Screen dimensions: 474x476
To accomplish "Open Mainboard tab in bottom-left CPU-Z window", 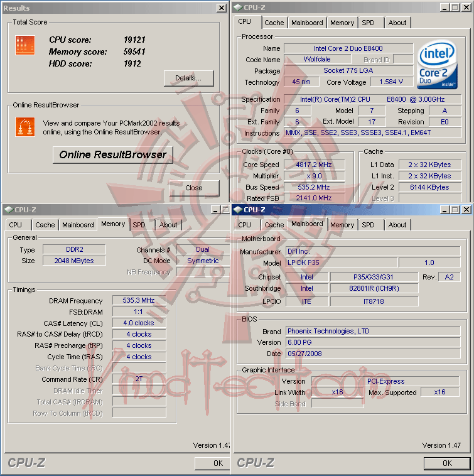I will point(78,225).
